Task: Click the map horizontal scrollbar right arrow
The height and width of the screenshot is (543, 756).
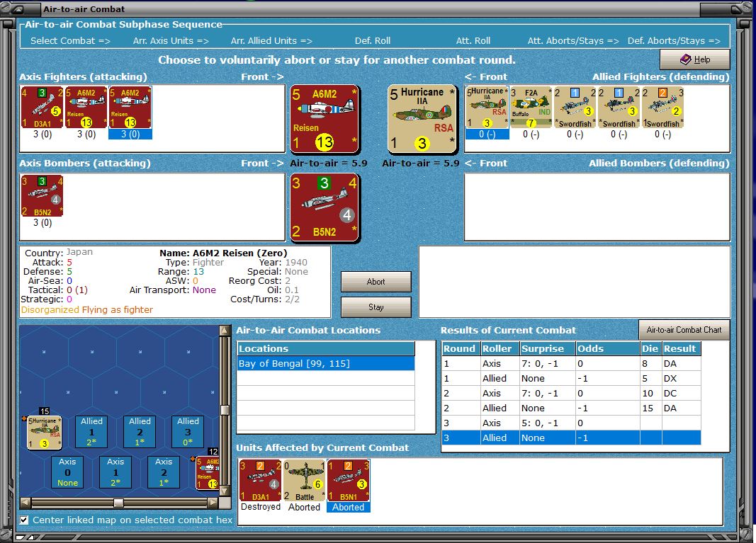Action: (x=213, y=503)
